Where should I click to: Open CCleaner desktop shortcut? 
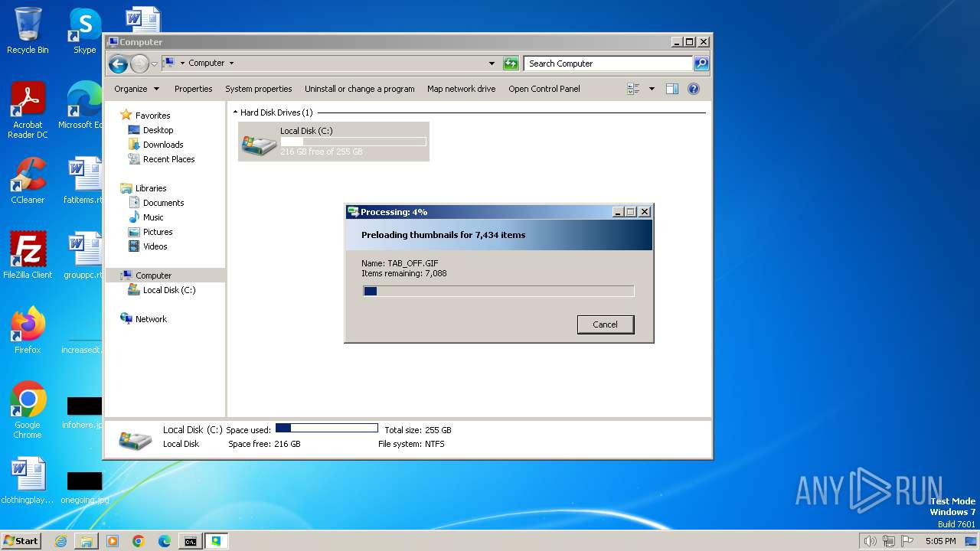28,181
